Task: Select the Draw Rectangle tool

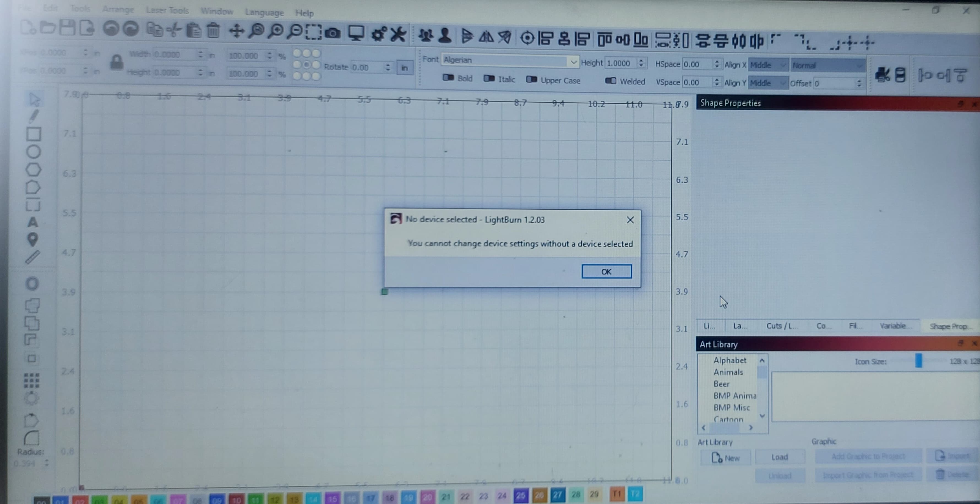Action: pyautogui.click(x=34, y=134)
